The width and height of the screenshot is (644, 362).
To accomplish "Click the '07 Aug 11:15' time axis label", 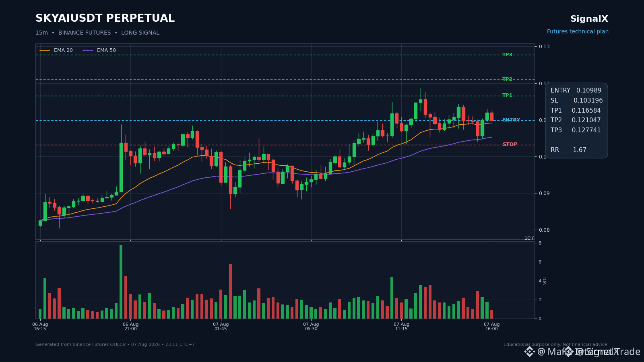I will click(401, 327).
